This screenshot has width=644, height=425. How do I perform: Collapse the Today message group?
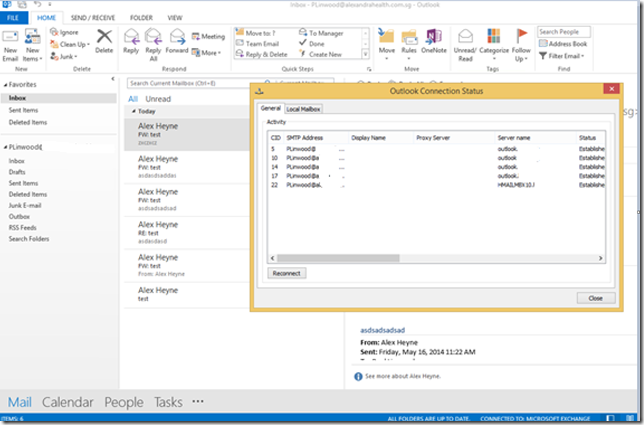133,111
